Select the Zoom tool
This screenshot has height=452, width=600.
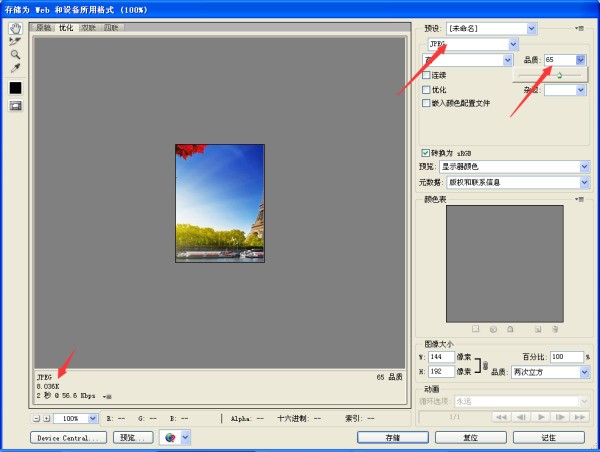pyautogui.click(x=15, y=54)
